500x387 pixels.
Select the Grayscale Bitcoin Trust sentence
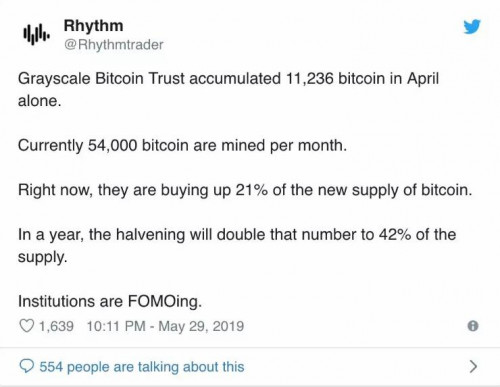(228, 90)
